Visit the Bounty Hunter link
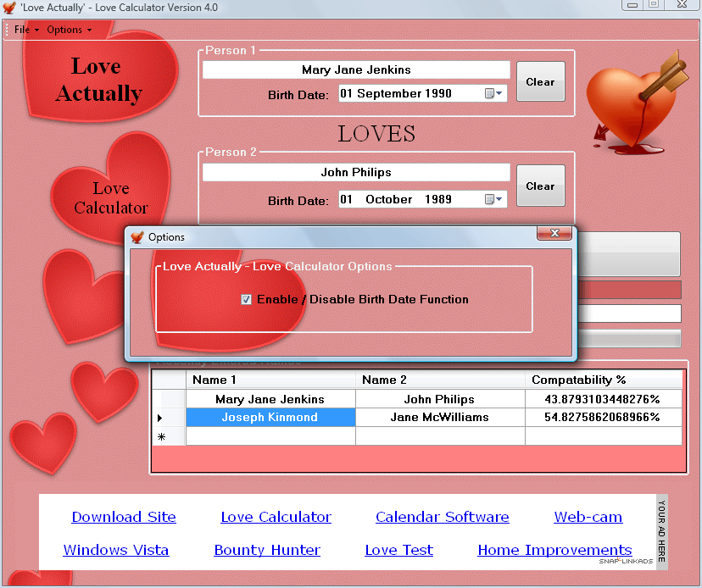This screenshot has width=702, height=588. coord(267,550)
